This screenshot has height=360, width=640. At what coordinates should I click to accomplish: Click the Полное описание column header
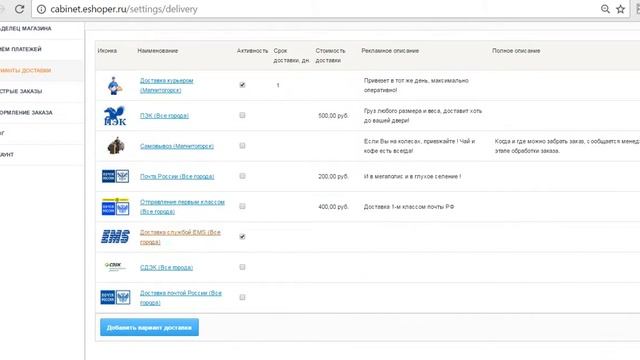click(516, 51)
